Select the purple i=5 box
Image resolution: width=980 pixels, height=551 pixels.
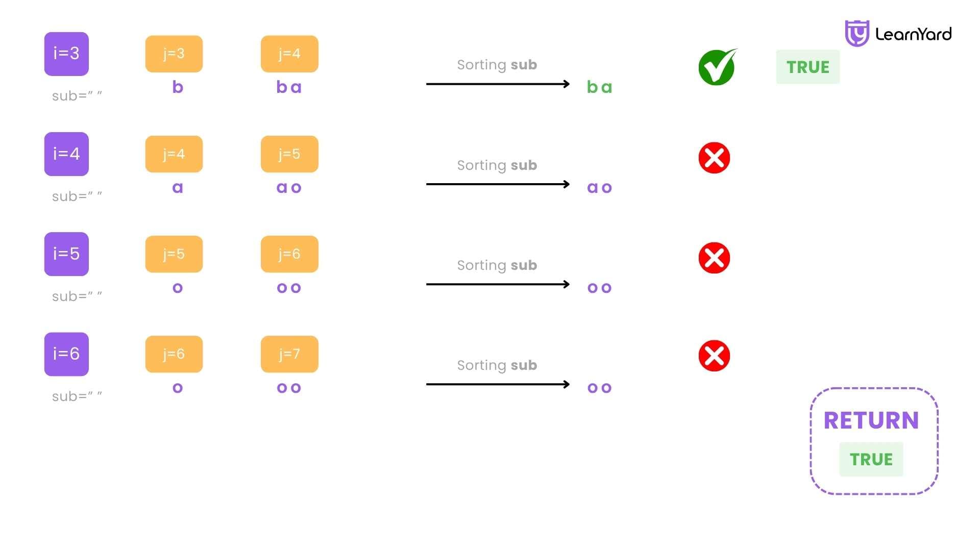(66, 254)
